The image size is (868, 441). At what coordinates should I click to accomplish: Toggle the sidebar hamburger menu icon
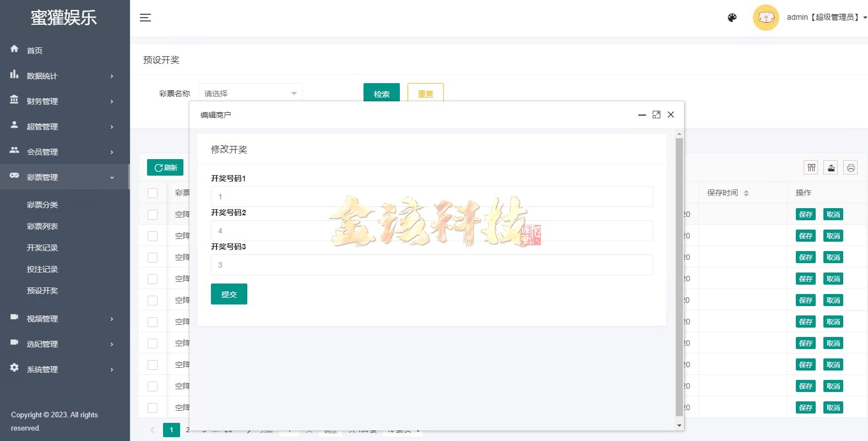[145, 18]
